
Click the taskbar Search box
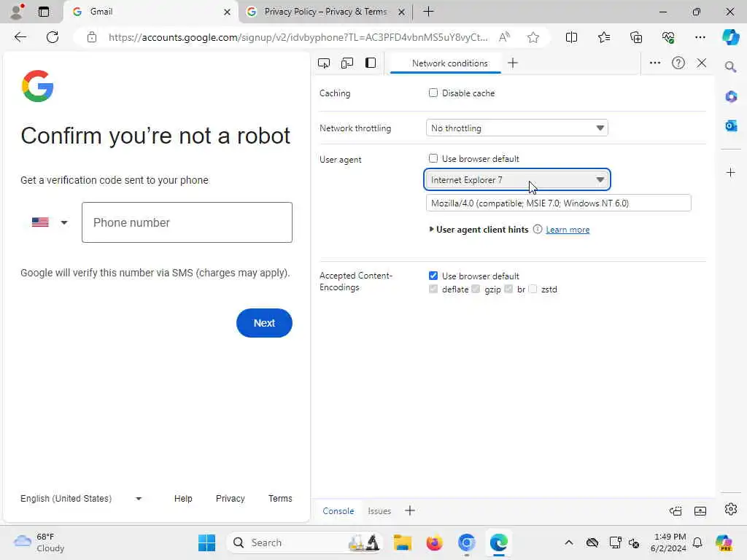coord(305,542)
